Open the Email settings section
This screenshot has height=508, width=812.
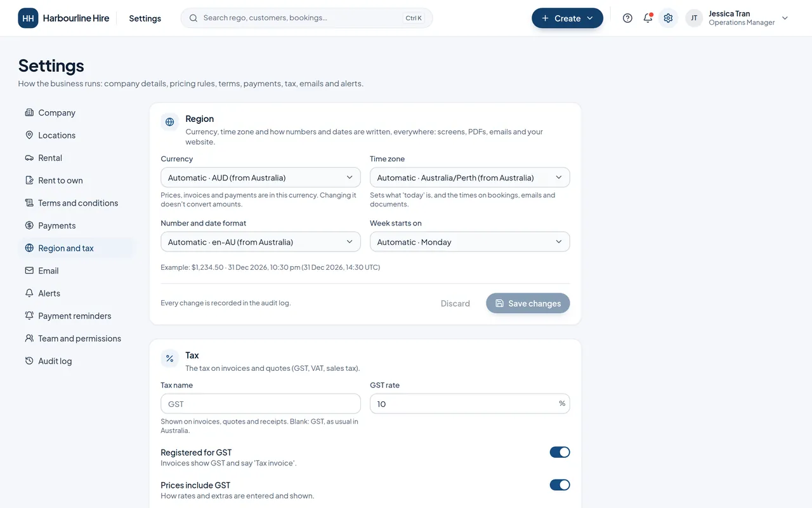77,271
